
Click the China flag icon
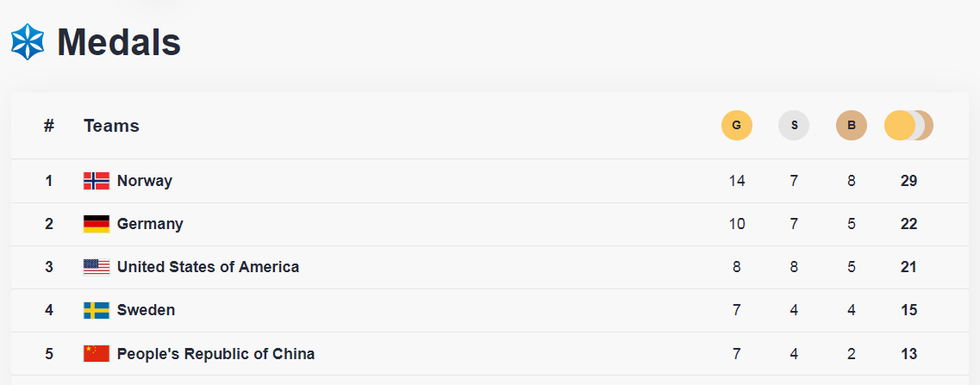97,353
